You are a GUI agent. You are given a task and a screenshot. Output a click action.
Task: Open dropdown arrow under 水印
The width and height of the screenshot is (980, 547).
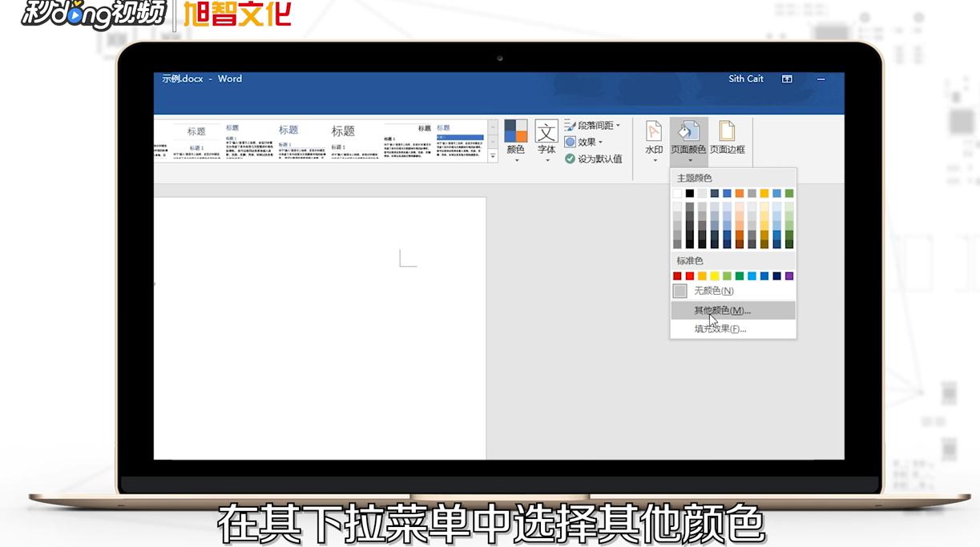coord(654,160)
